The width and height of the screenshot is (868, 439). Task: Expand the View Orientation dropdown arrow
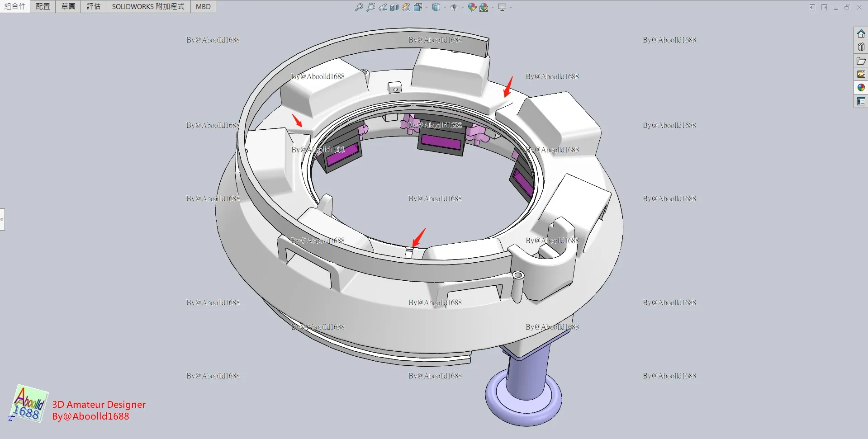click(427, 7)
